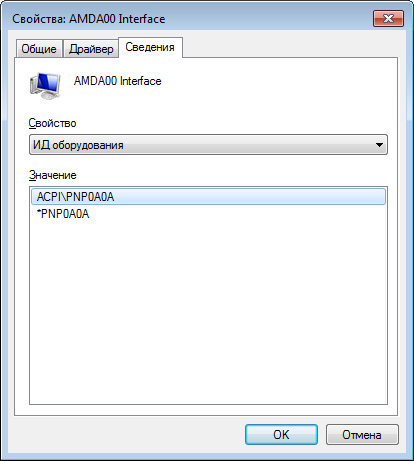Click the AMDA00 Interface device name text
The image size is (414, 461).
tap(118, 81)
